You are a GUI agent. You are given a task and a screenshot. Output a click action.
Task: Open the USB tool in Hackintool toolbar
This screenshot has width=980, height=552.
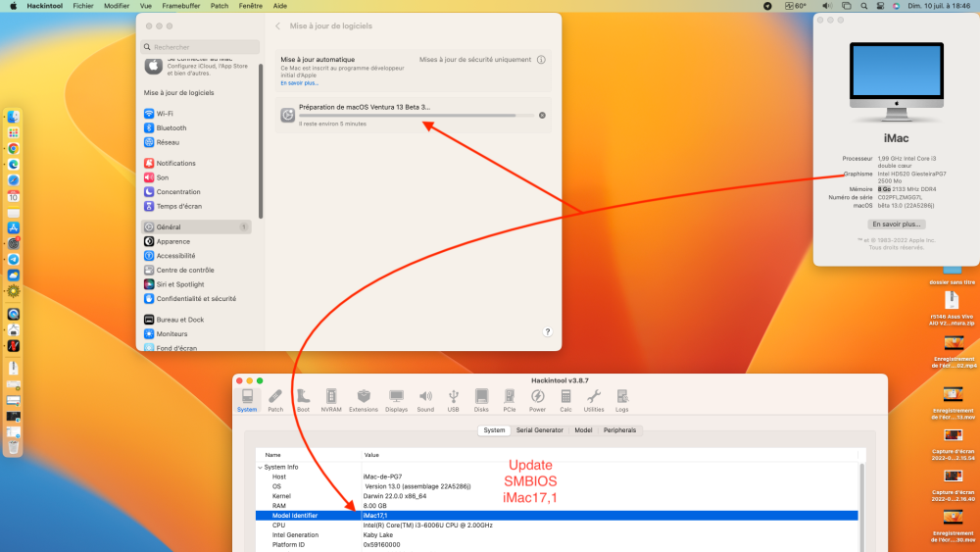[x=453, y=400]
